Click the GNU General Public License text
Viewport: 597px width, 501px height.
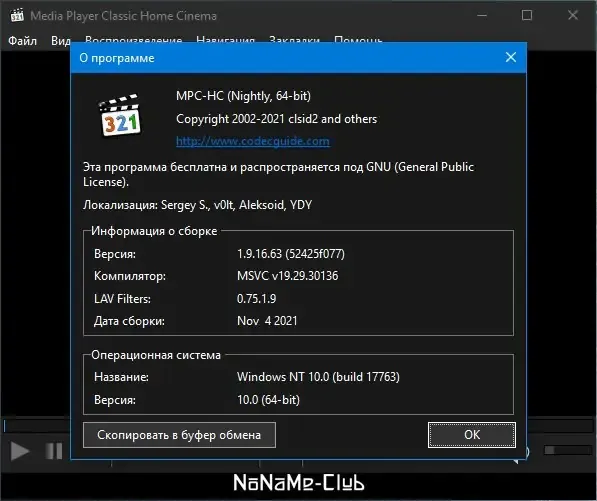click(278, 174)
